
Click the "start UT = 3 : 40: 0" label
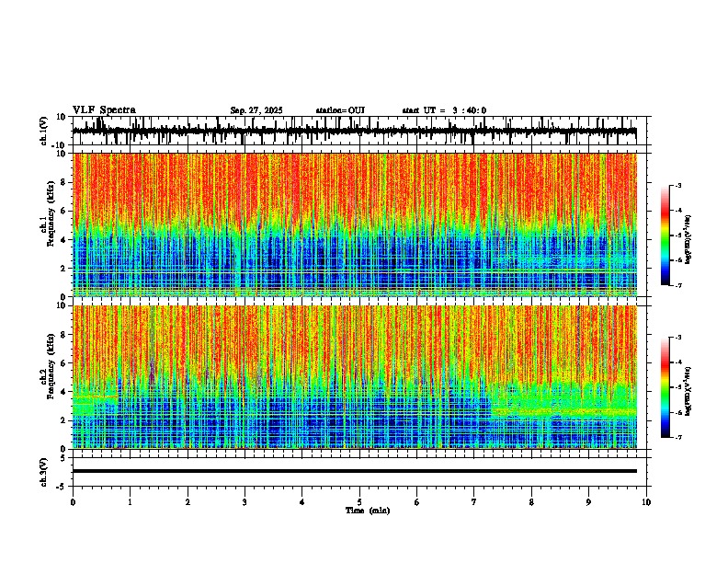(x=444, y=110)
